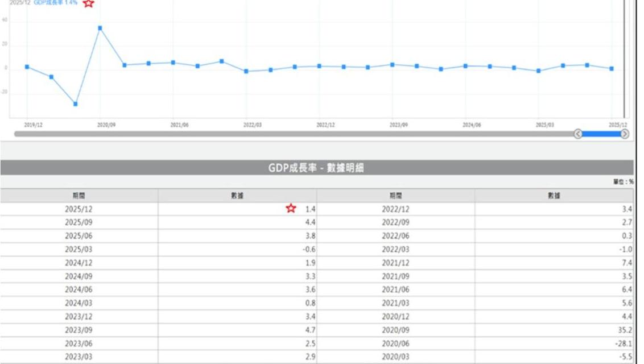644x364 pixels.
Task: Sort by the rightmost 數據 column header
Action: click(x=554, y=196)
